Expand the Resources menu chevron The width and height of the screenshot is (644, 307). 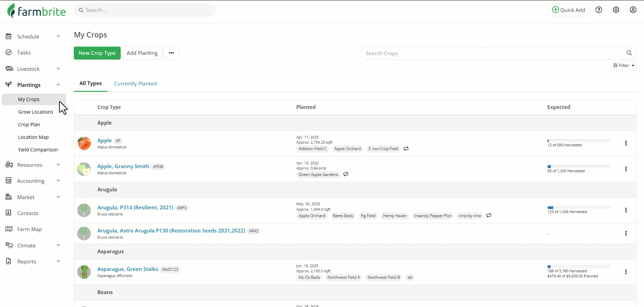58,165
